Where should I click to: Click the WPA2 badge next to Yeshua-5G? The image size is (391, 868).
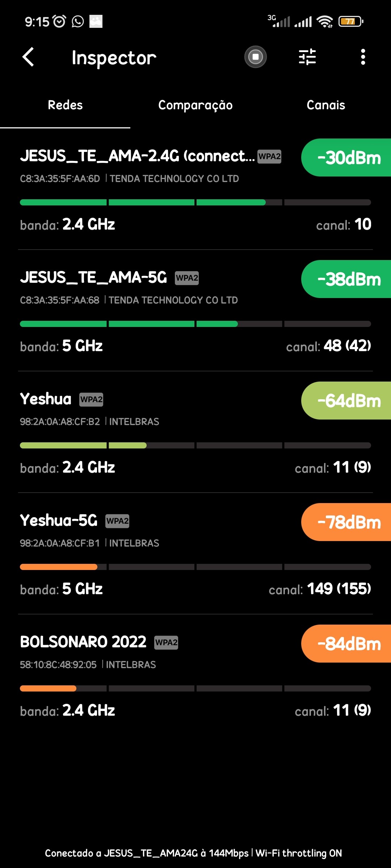click(117, 521)
